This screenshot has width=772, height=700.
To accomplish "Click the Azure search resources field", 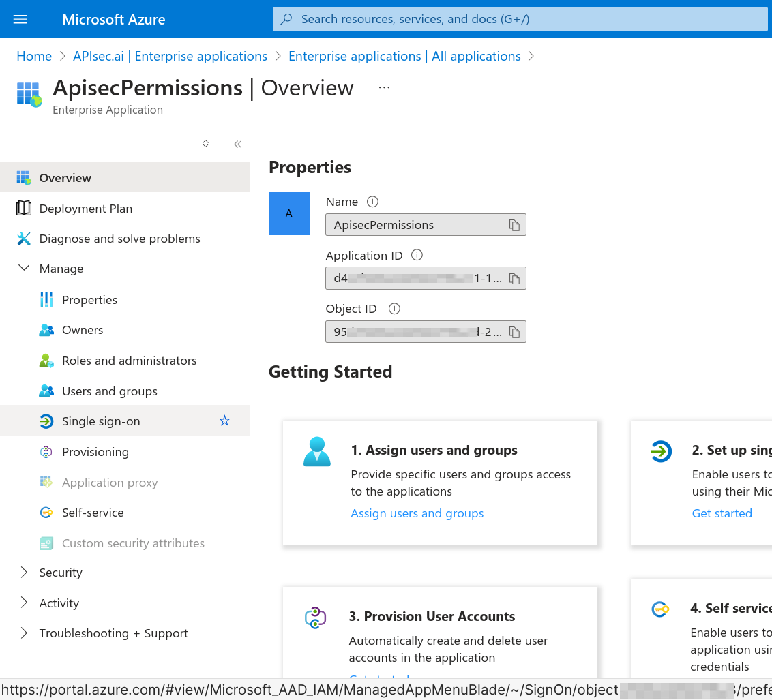I will [x=520, y=19].
